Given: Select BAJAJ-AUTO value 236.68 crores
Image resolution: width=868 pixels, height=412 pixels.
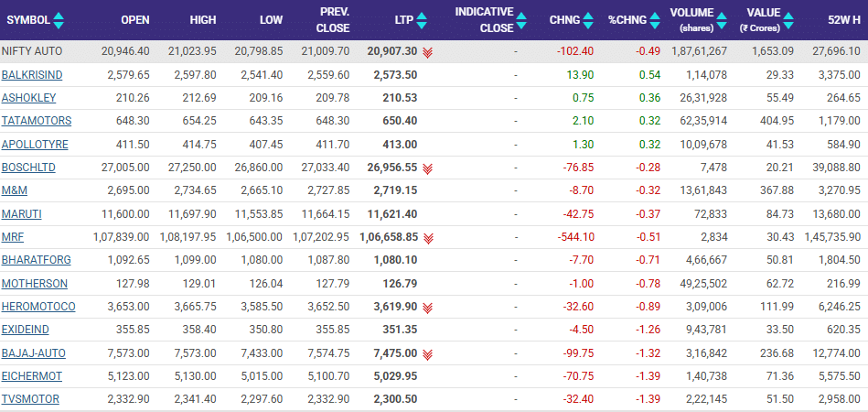Looking at the screenshot, I should [777, 352].
